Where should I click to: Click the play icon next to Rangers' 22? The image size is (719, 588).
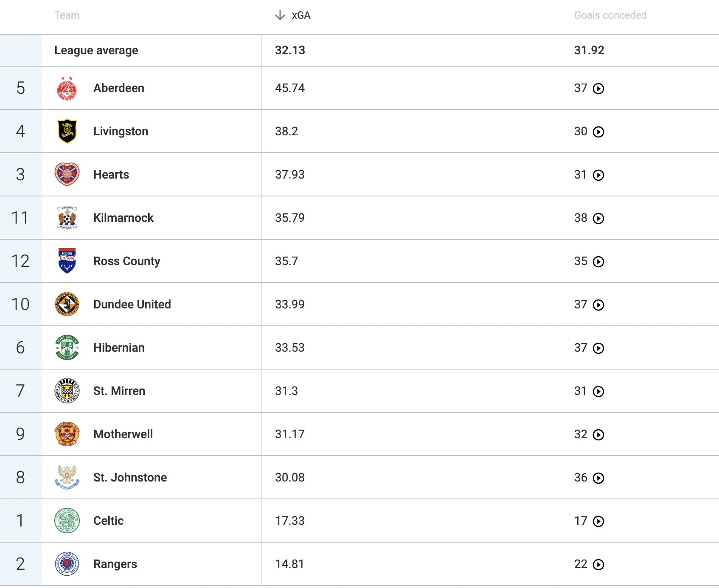(598, 565)
